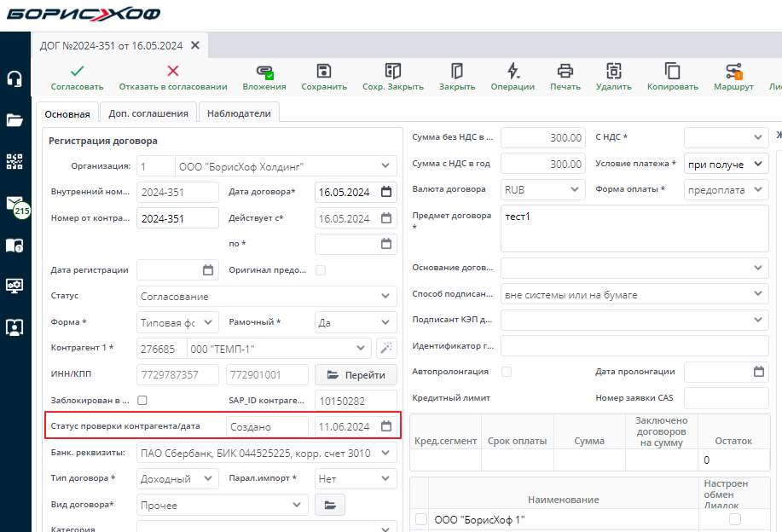782x532 pixels.
Task: Click the Согласовать checkmark icon
Action: (77, 72)
